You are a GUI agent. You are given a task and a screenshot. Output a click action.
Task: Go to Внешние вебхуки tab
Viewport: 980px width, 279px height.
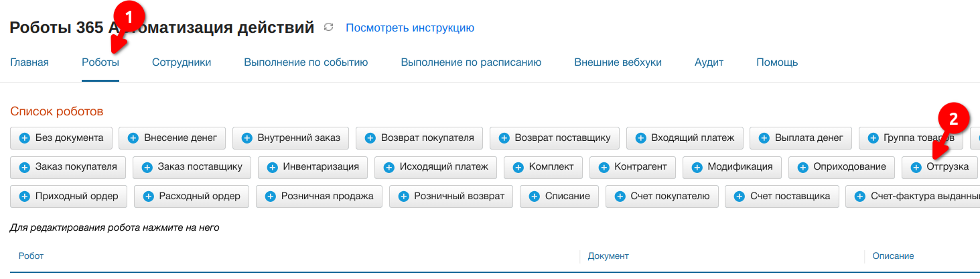click(618, 62)
